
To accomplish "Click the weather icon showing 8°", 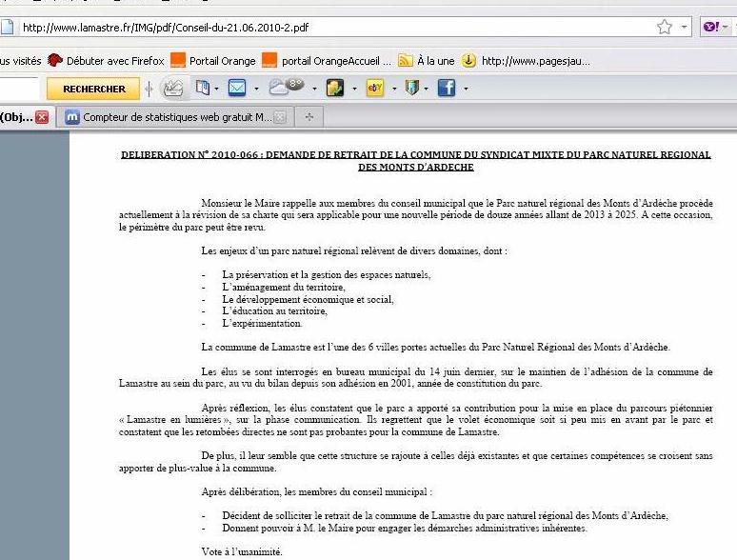I will pos(287,88).
